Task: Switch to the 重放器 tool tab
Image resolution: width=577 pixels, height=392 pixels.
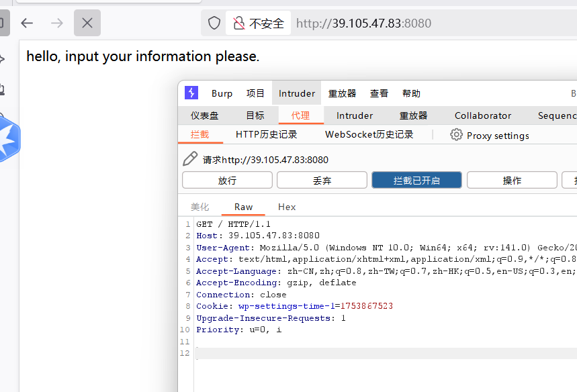Action: coord(413,115)
